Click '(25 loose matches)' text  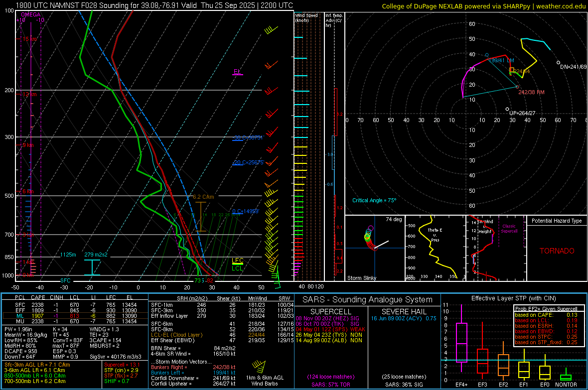(x=404, y=377)
